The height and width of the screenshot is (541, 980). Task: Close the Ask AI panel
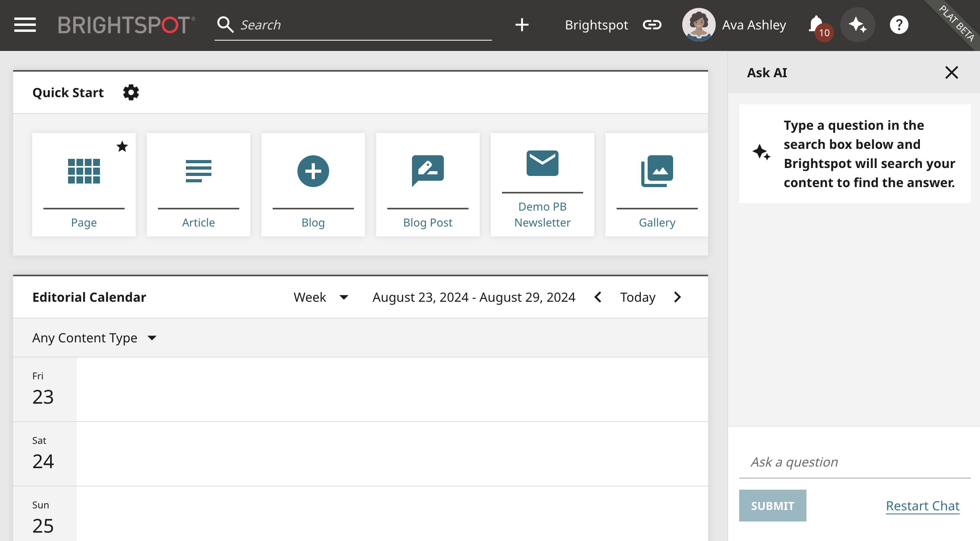(x=952, y=72)
